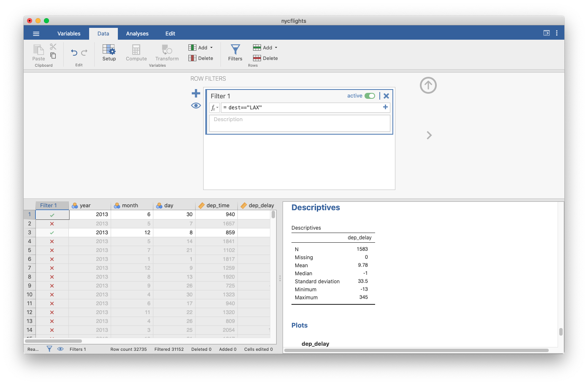Open the fx function dropdown in Filter 1
This screenshot has height=385, width=588.
point(214,107)
